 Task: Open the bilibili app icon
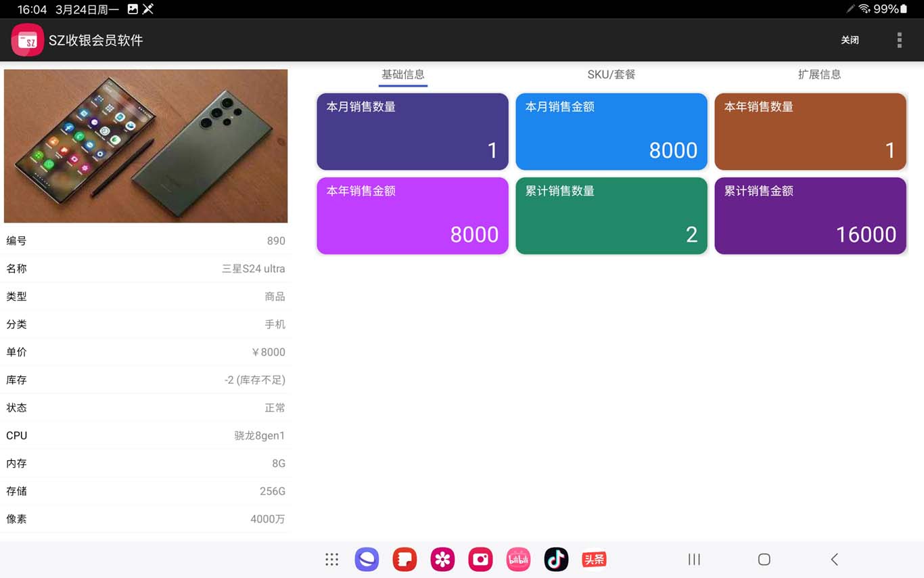[518, 559]
